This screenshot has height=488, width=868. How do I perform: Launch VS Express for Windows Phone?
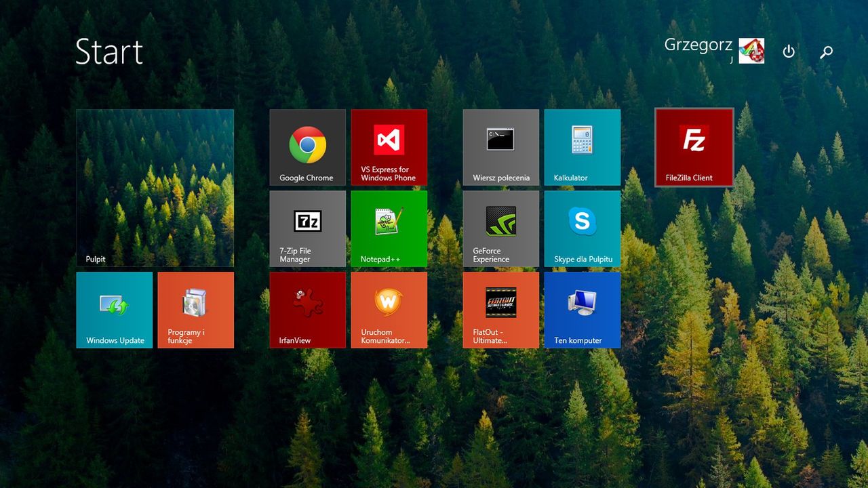389,147
